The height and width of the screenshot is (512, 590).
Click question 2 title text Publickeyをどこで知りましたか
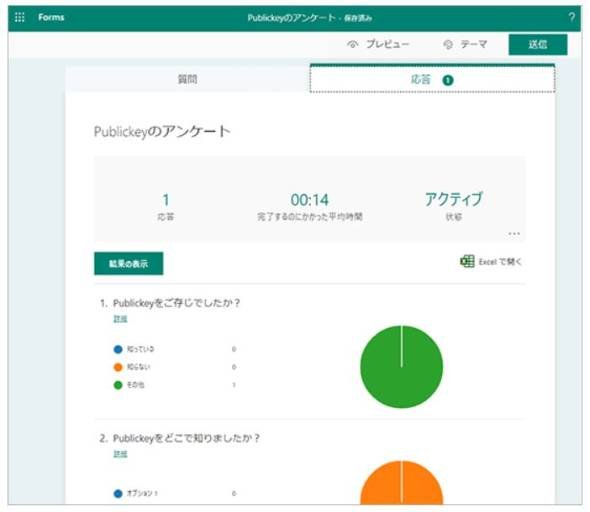pyautogui.click(x=186, y=438)
